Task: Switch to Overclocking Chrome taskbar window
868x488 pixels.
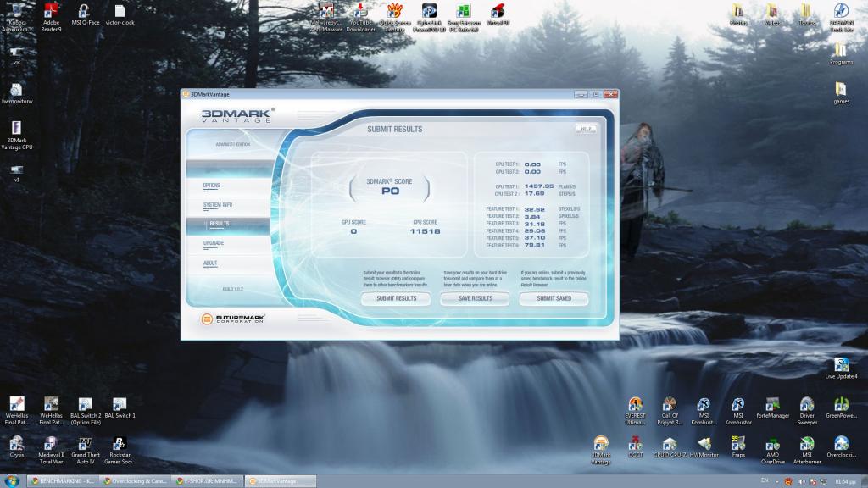Action: coord(135,481)
